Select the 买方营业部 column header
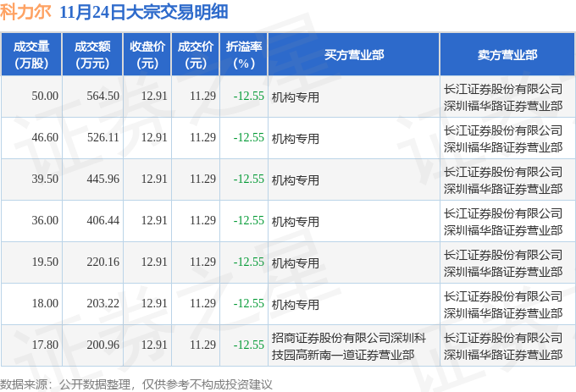The image size is (576, 392). (x=354, y=55)
